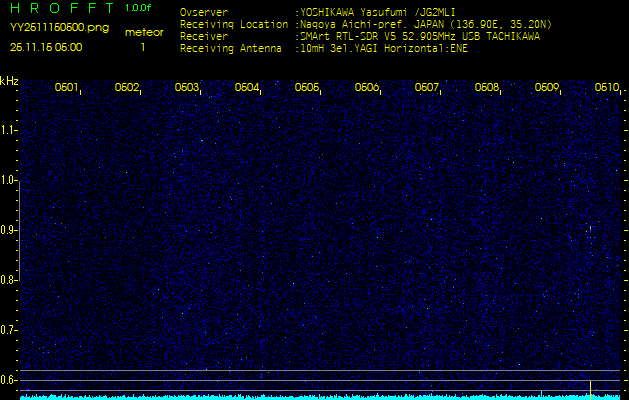This screenshot has height=400, width=629.
Task: Click the 0505 time marker
Action: [x=306, y=87]
